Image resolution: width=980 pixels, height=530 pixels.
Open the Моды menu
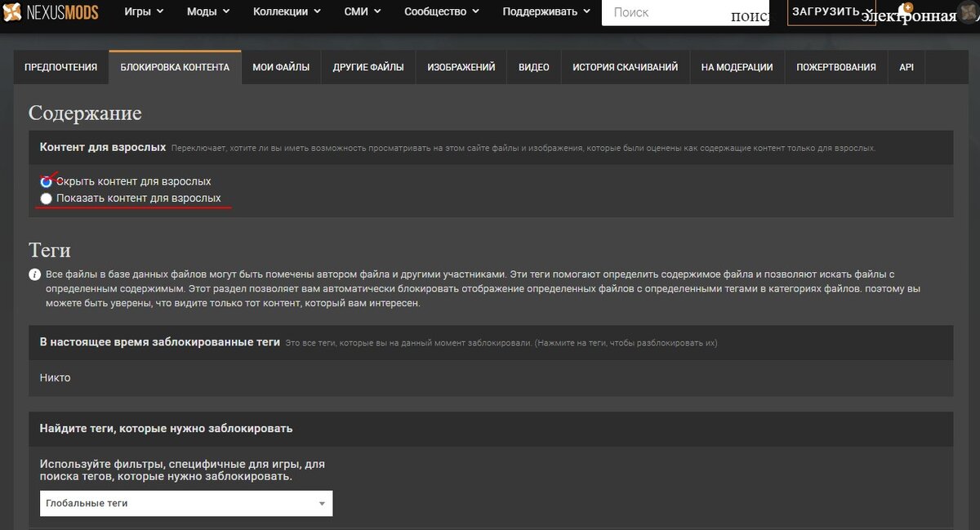click(207, 11)
